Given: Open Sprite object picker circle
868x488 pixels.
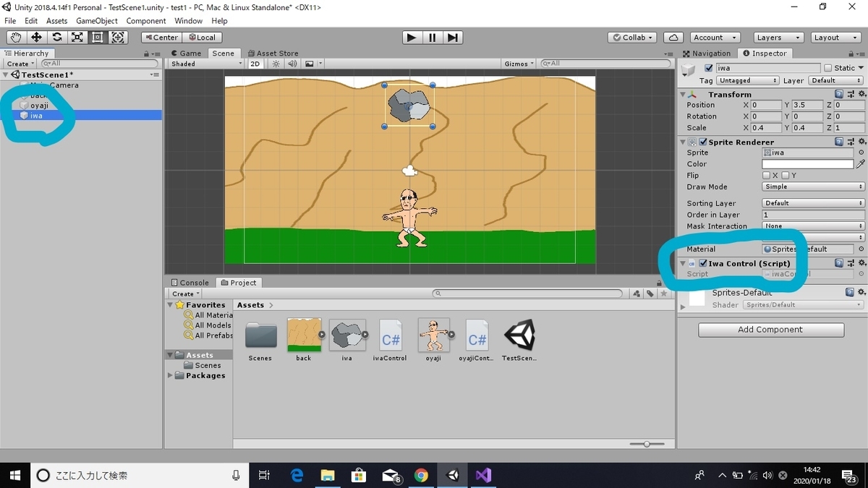Looking at the screenshot, I should click(861, 153).
